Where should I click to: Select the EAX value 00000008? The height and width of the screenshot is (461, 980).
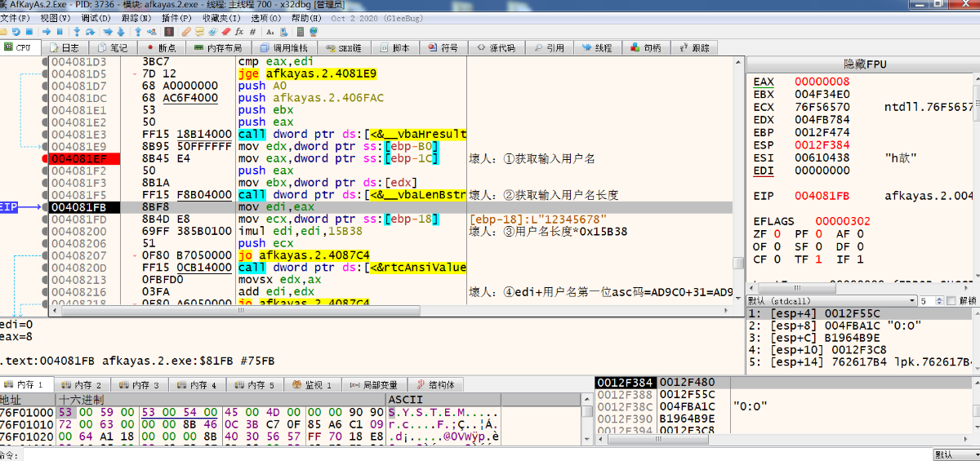click(822, 82)
